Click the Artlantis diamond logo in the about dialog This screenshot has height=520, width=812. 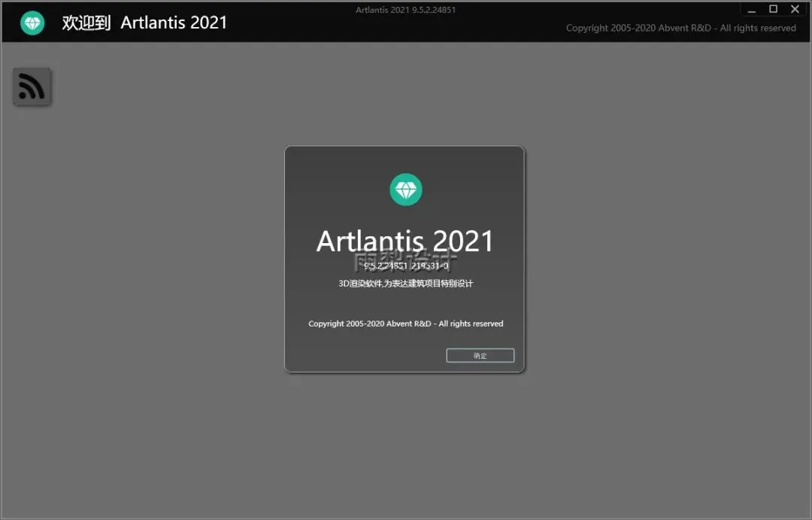405,189
